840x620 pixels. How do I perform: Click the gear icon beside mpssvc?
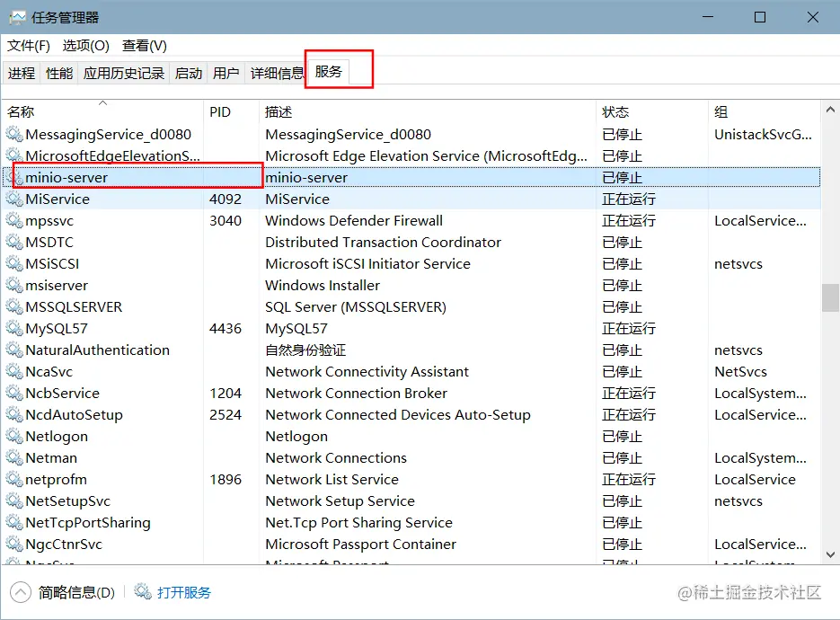coord(14,220)
